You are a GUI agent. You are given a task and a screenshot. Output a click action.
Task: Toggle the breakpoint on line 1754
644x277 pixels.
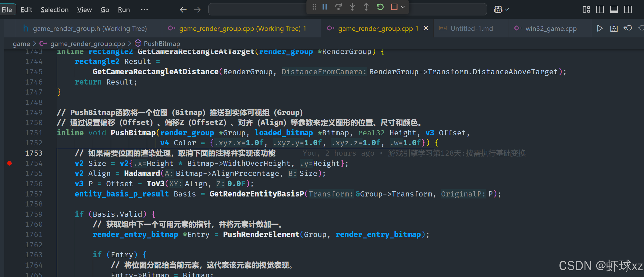9,163
